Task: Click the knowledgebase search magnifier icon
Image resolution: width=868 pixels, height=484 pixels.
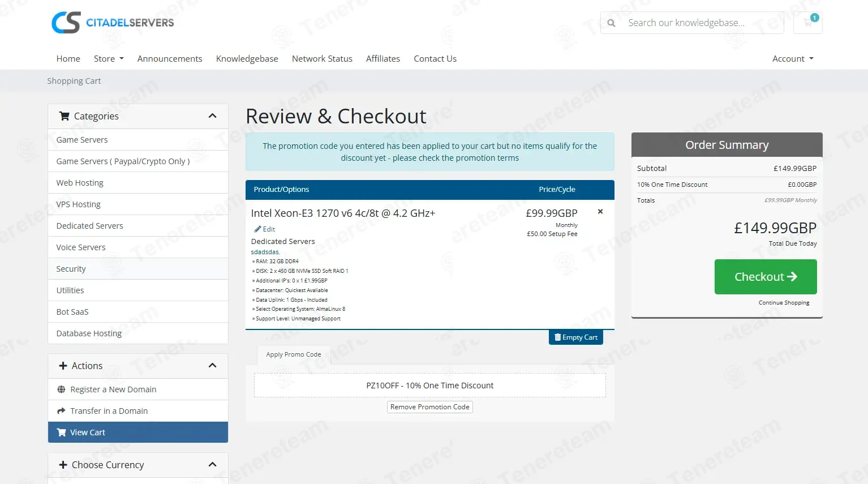Action: (x=611, y=23)
